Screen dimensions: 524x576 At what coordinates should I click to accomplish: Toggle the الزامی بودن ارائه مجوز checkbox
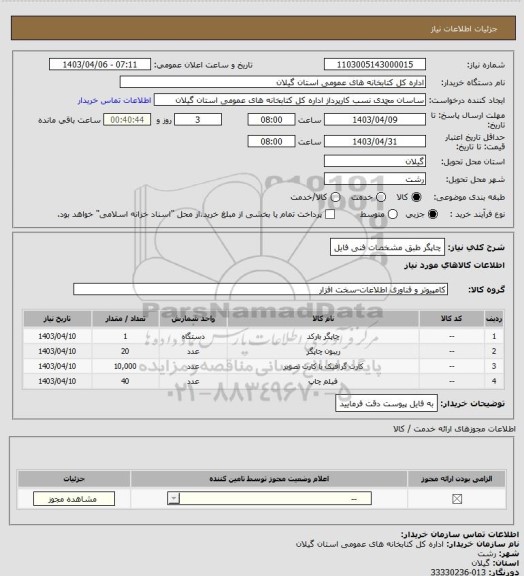tap(457, 499)
